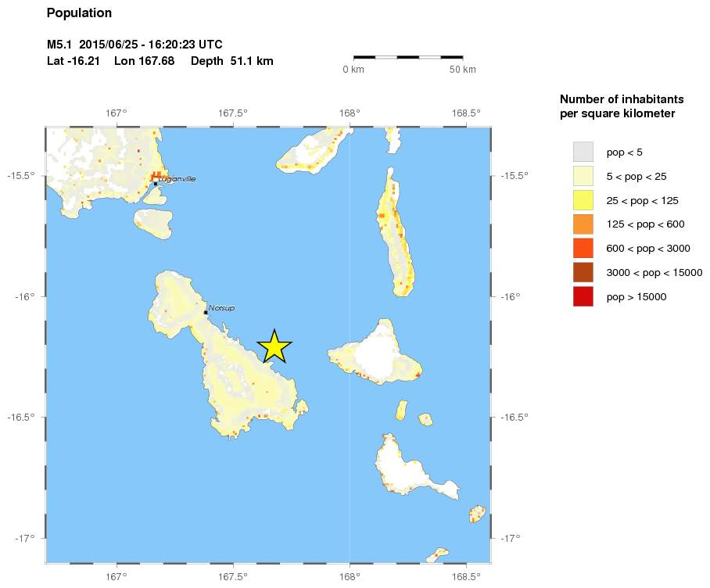The image size is (710, 588).
Task: Choose the '3000 < pop < 15000' brown swatch
Action: [583, 273]
